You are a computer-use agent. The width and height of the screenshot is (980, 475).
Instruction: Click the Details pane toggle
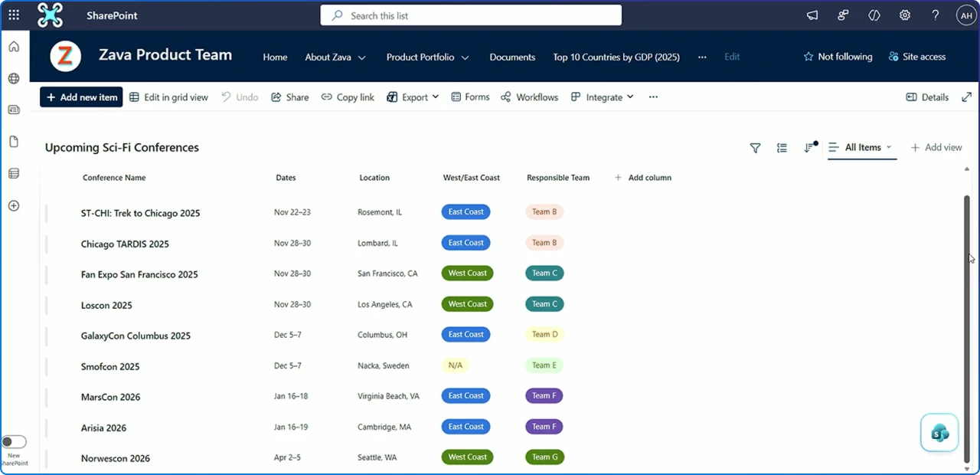pos(927,97)
